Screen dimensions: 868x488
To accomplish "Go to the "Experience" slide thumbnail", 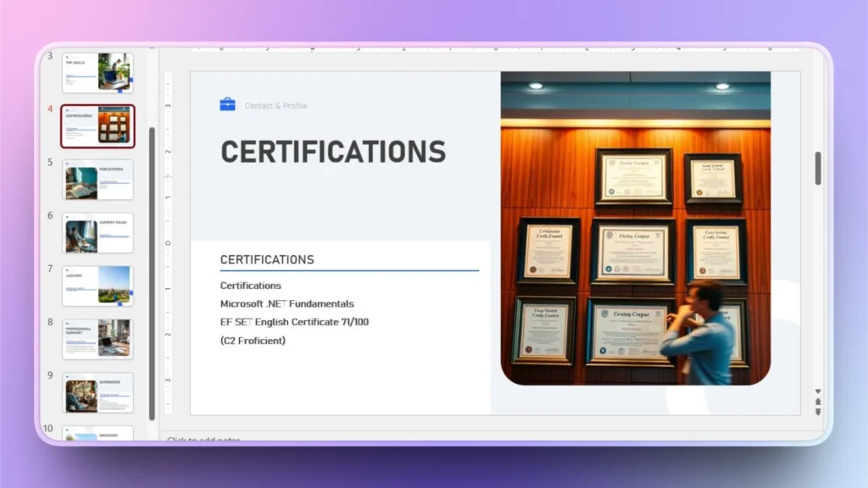I will pos(97,392).
